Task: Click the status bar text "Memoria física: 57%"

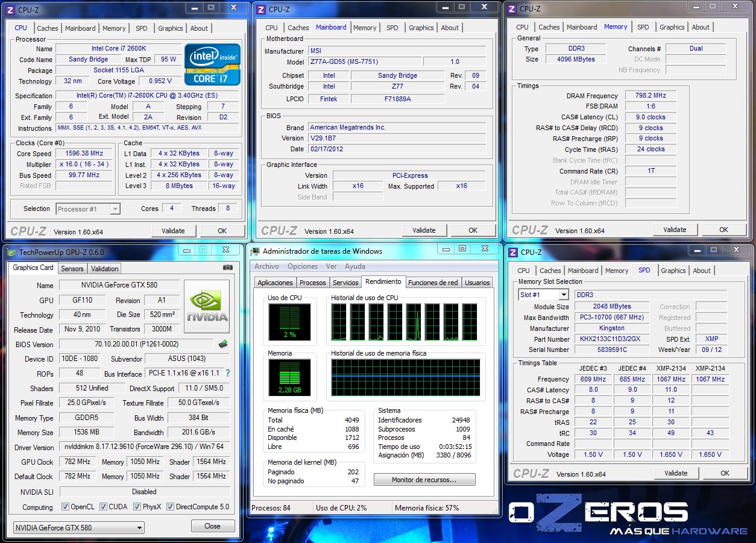Action: tap(427, 508)
